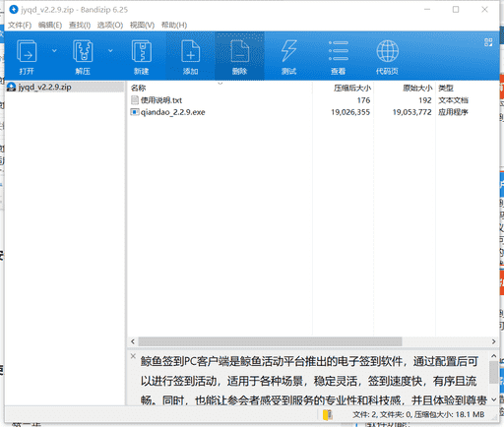Click the text document icon of 使用说明.txt
Screen dimensions: 504x427
tap(135, 100)
